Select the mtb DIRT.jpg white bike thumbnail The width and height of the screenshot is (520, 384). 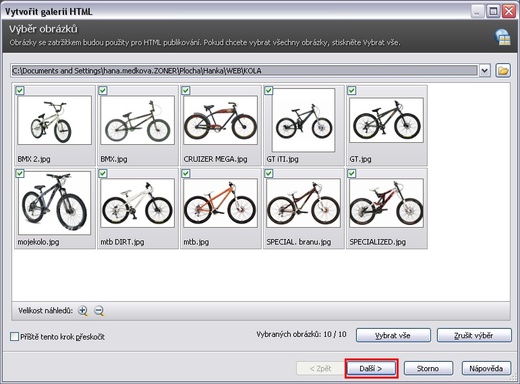138,203
